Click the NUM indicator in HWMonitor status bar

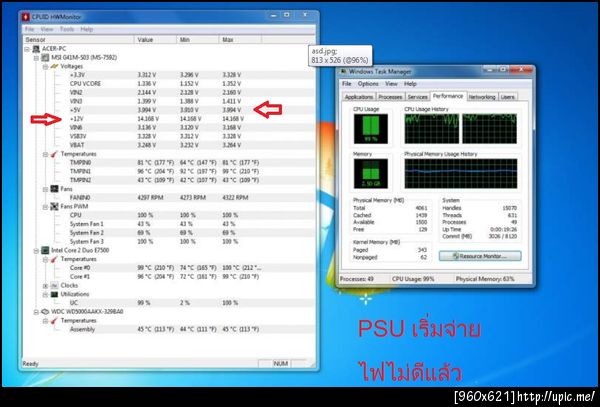pos(280,363)
